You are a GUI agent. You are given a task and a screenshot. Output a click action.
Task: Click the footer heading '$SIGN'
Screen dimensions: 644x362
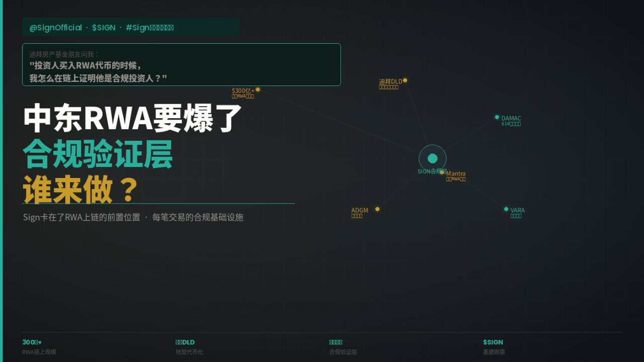493,342
